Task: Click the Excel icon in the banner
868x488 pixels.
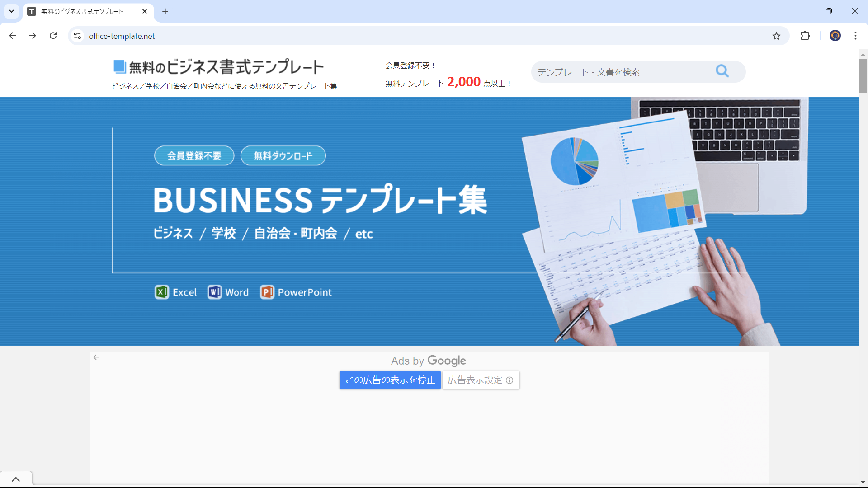Action: click(x=161, y=291)
